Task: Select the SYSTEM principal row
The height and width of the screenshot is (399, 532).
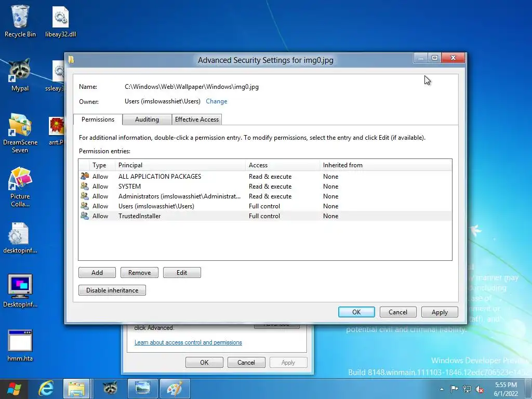Action: point(265,187)
